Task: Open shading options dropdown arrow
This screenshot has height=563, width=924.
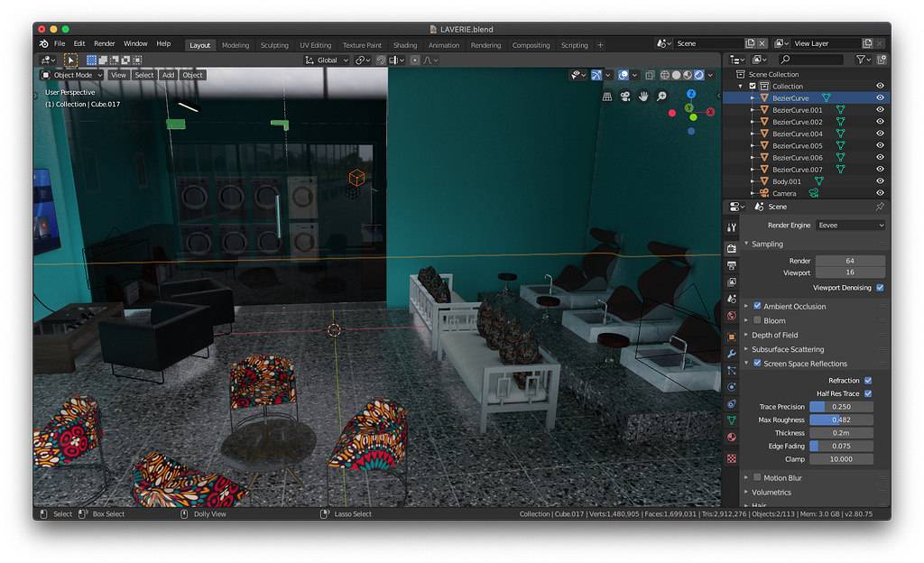Action: 710,75
